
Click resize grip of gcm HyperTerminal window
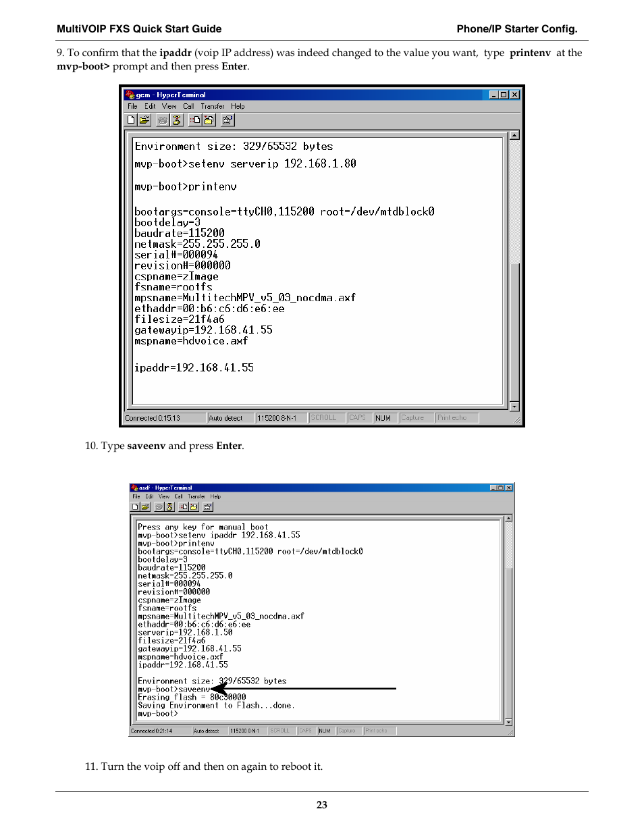[517, 419]
